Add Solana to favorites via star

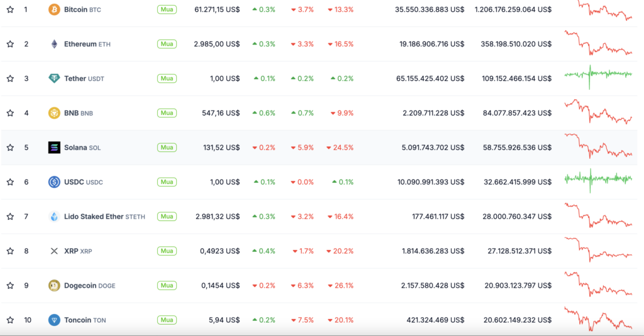pyautogui.click(x=10, y=148)
